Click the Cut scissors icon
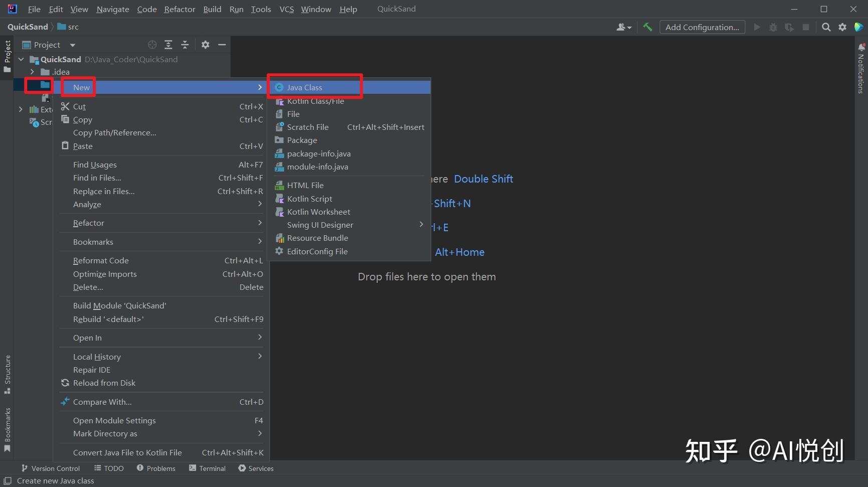The height and width of the screenshot is (487, 868). click(x=65, y=106)
